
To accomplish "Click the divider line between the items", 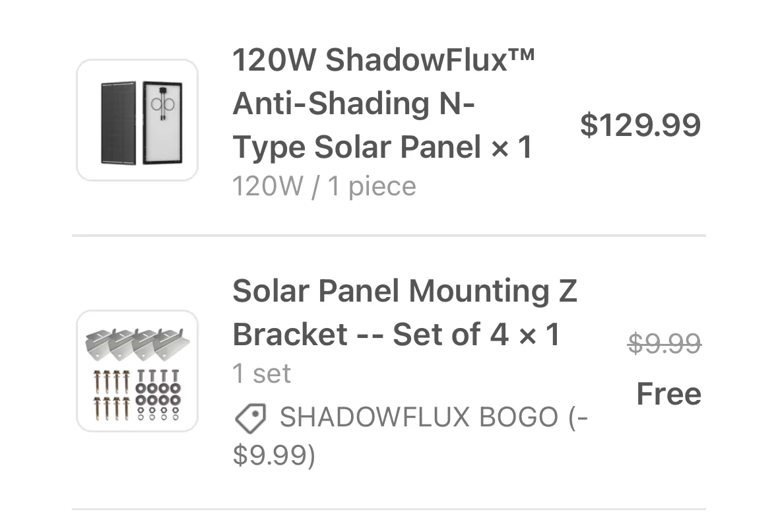I will (x=389, y=236).
